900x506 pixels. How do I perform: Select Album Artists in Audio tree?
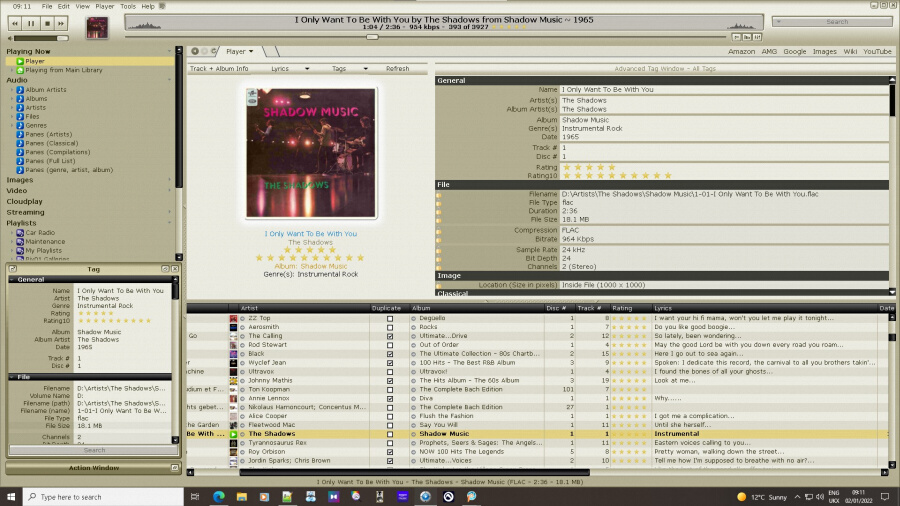(x=45, y=90)
